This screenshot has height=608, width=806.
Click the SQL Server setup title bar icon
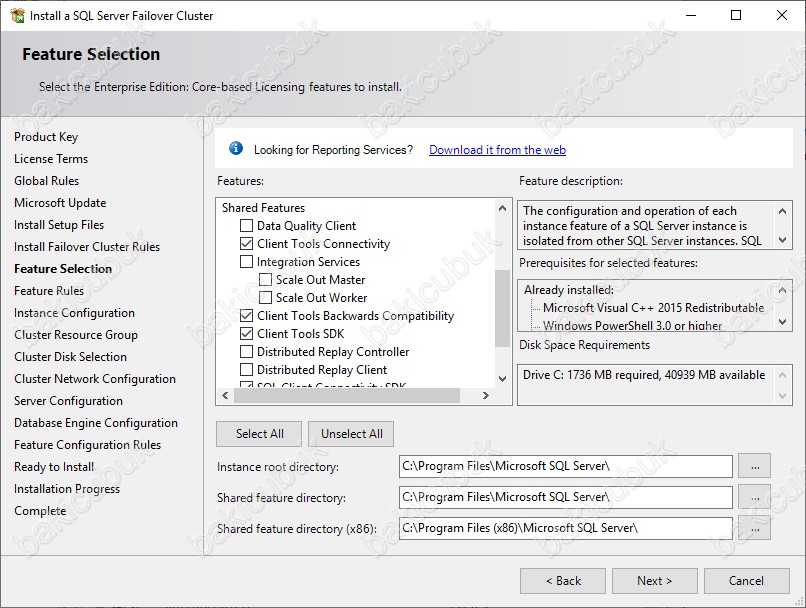(x=17, y=15)
